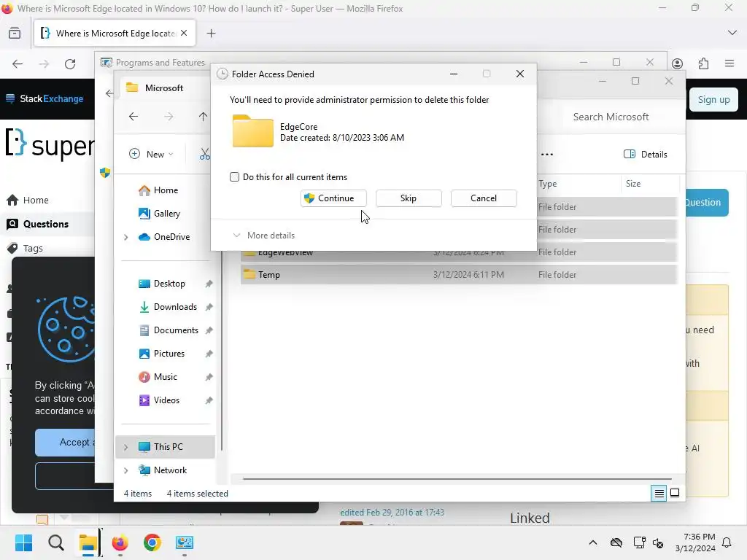Expand This PC tree chevron
Viewport: 747px width, 560px height.
tap(125, 447)
